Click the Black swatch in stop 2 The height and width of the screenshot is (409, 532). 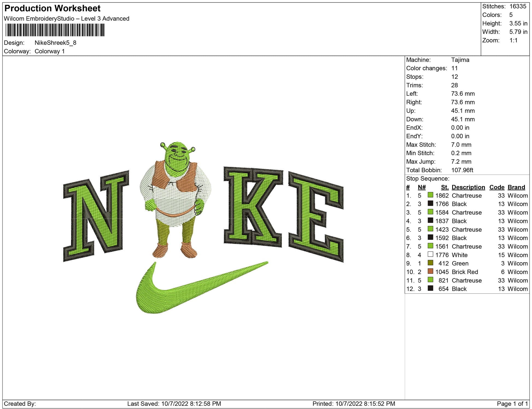[430, 204]
